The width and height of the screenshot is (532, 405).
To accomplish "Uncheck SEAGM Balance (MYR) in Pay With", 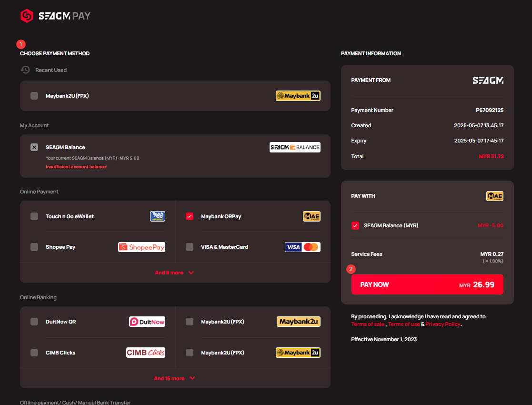I will pos(355,226).
